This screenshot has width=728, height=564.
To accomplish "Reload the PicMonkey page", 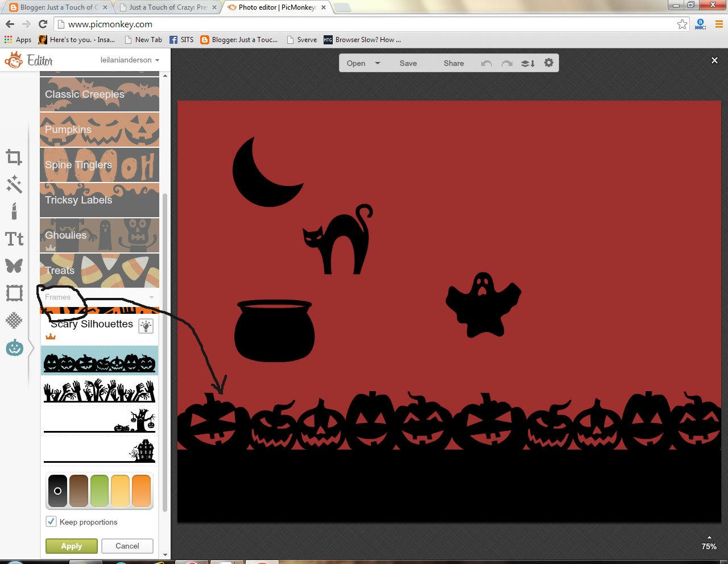I will coord(43,24).
